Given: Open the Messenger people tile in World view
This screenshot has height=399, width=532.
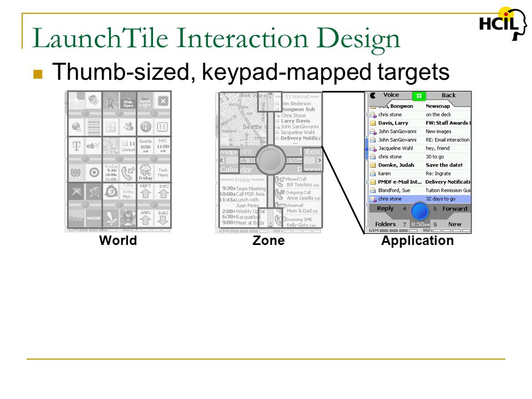Looking at the screenshot, I should click(128, 127).
